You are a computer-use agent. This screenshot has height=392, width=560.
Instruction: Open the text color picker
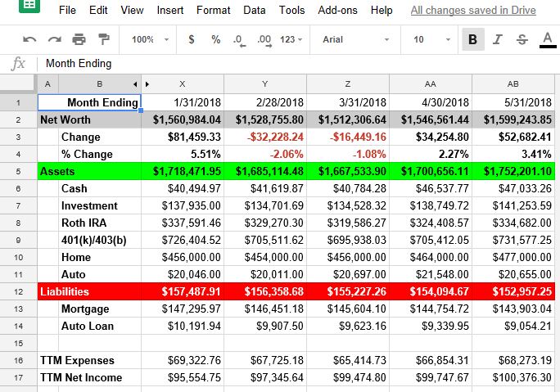(547, 39)
